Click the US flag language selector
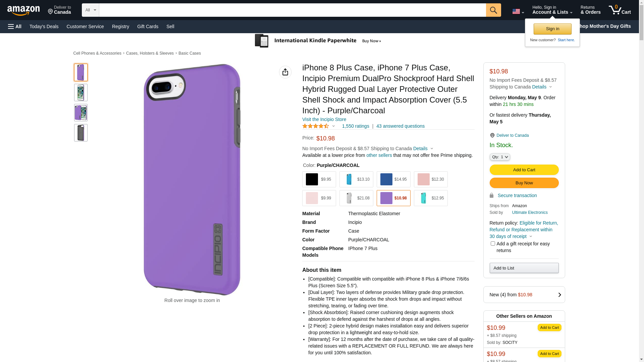This screenshot has width=644, height=362. 518,11
